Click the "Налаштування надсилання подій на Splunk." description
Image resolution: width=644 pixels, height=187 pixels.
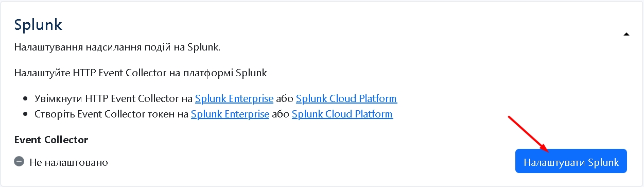point(117,48)
